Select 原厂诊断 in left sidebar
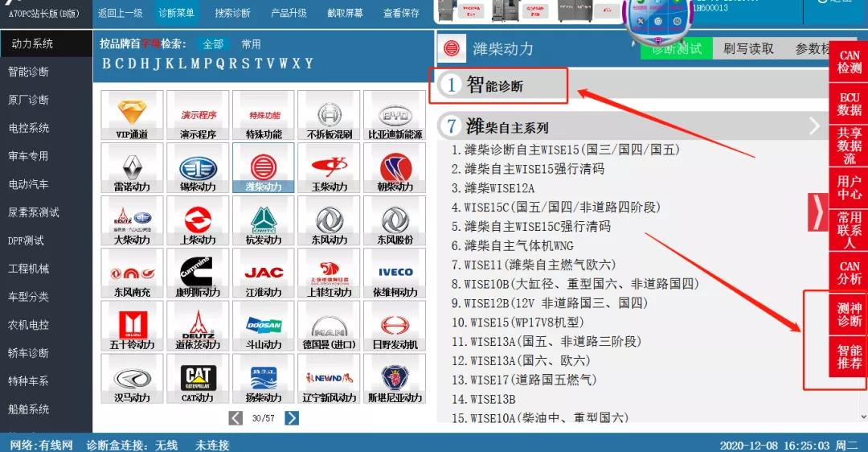 (29, 100)
